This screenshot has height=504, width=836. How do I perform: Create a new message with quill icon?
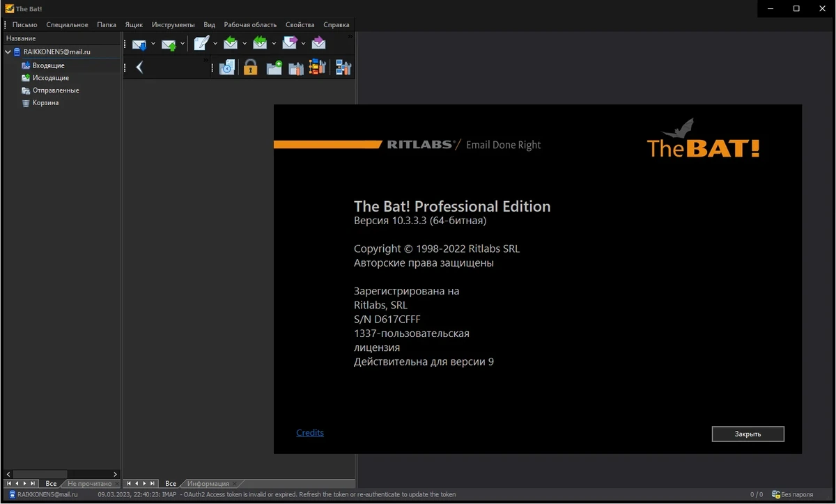click(201, 43)
